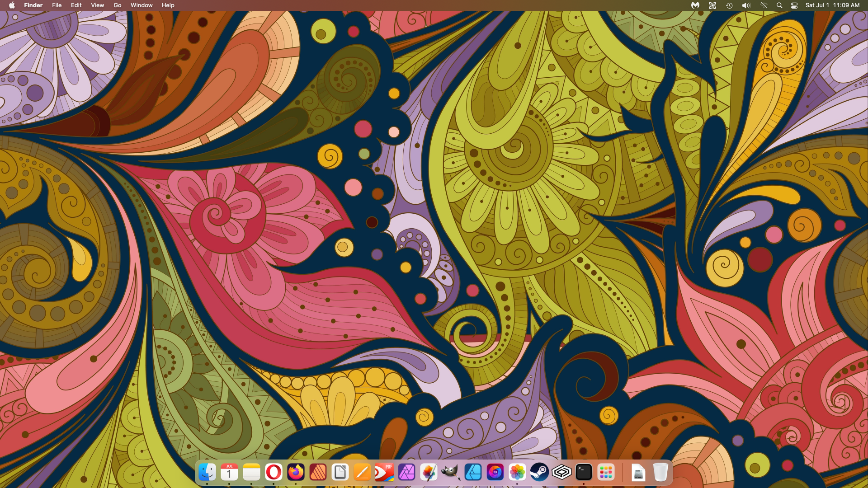Open Affinity Photo in the dock
Viewport: 868px width, 488px height.
click(406, 473)
